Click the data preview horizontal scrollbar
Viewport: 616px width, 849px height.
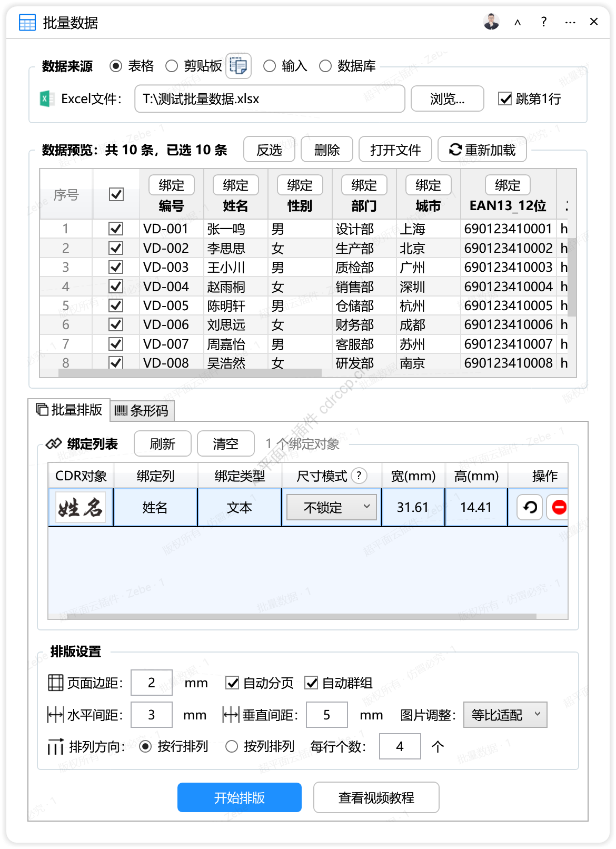coord(190,373)
